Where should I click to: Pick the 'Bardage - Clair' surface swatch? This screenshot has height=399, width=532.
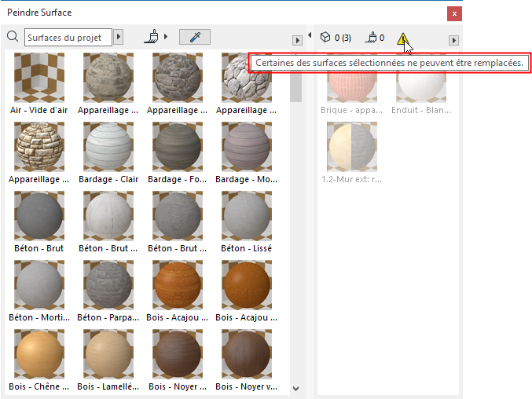pyautogui.click(x=108, y=145)
